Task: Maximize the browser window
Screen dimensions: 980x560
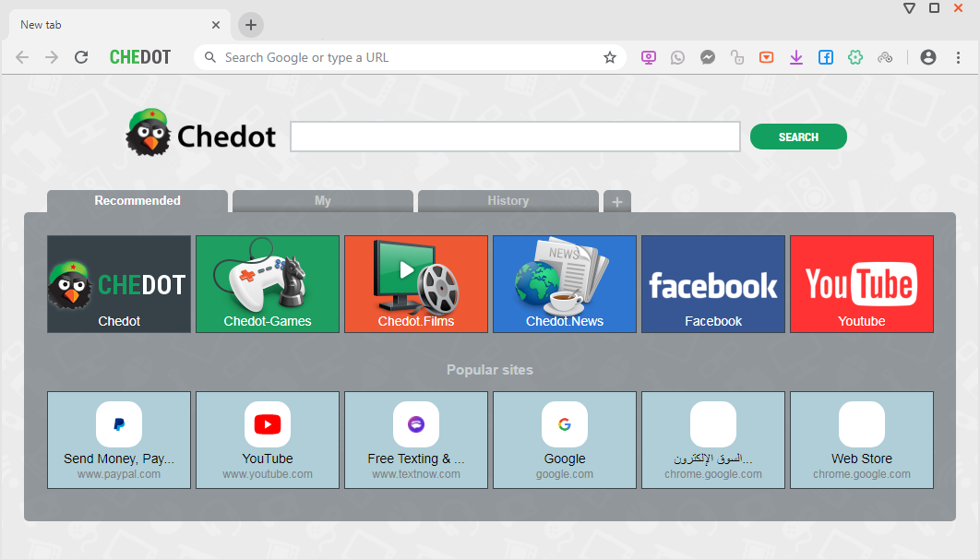Action: pyautogui.click(x=935, y=8)
